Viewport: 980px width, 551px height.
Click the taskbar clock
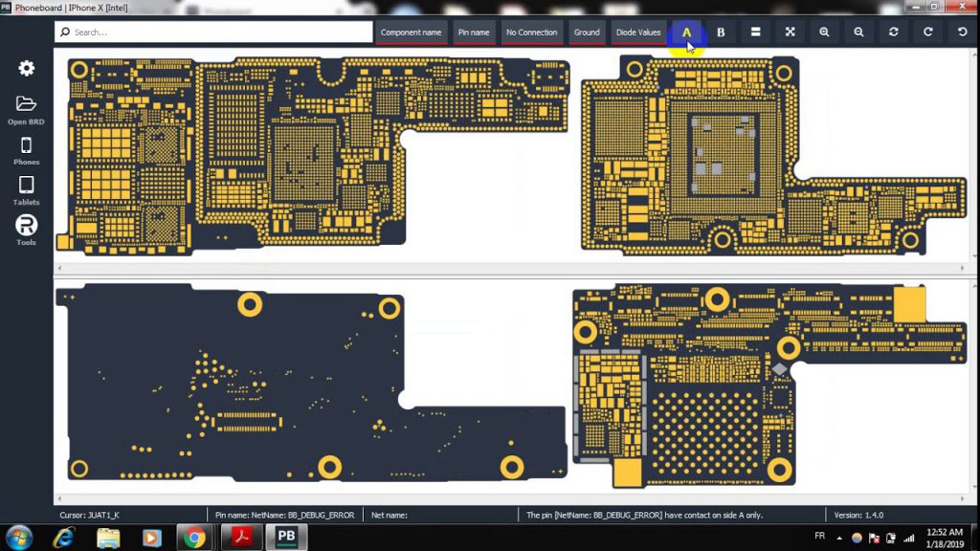coord(945,538)
